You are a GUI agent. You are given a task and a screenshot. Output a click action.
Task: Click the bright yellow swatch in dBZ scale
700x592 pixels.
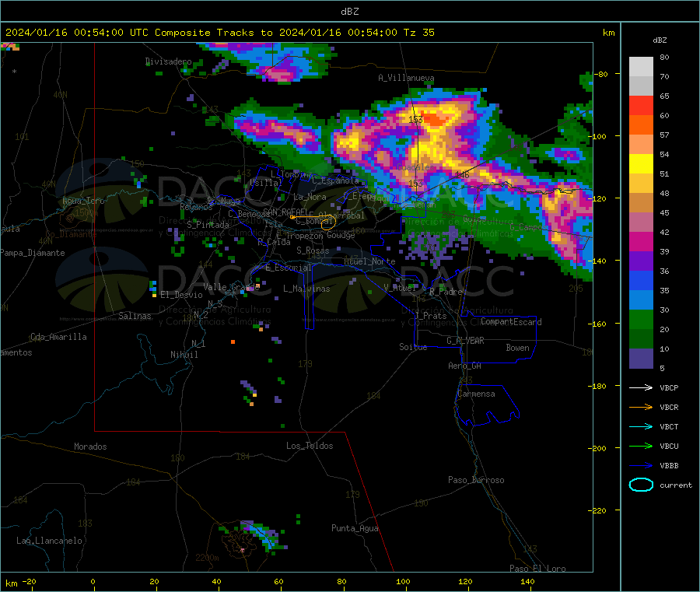pyautogui.click(x=641, y=164)
